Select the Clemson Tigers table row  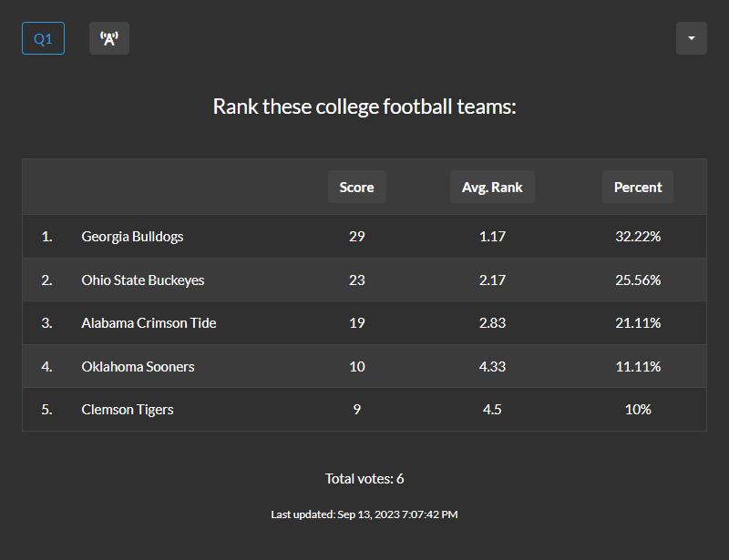[364, 409]
